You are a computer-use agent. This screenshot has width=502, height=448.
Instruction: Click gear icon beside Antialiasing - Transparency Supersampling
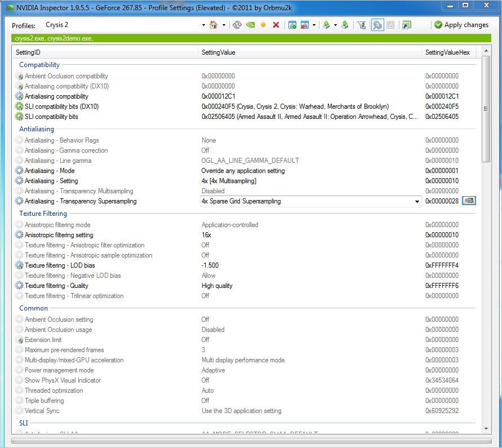coord(19,201)
